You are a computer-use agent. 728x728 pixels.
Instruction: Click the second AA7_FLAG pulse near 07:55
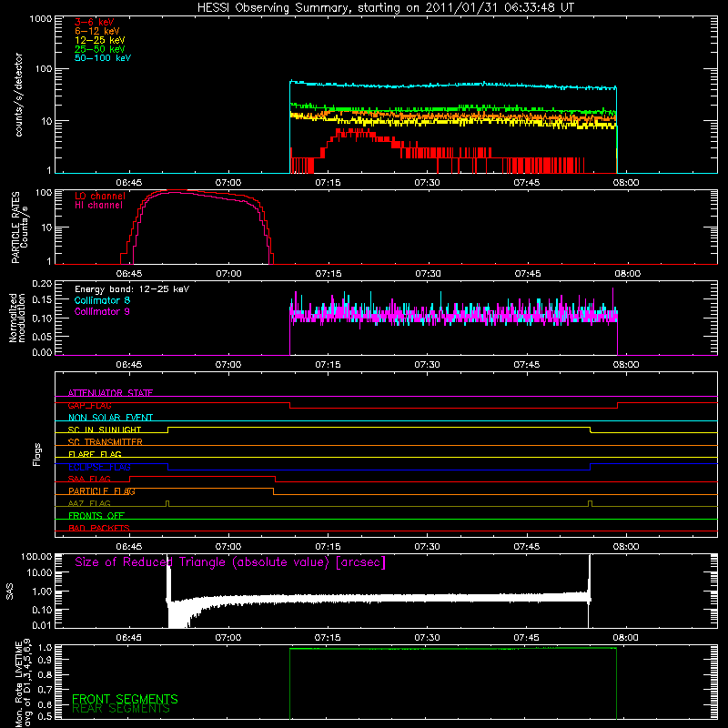[590, 503]
